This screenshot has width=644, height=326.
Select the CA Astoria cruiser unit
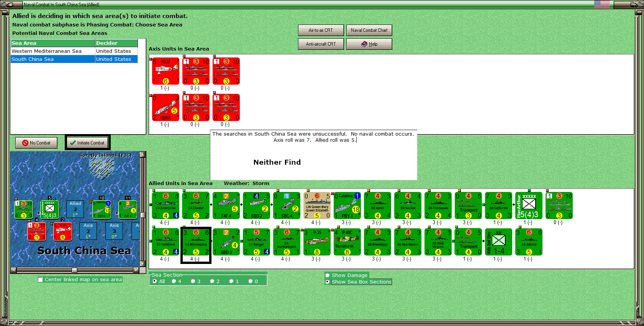click(x=529, y=242)
